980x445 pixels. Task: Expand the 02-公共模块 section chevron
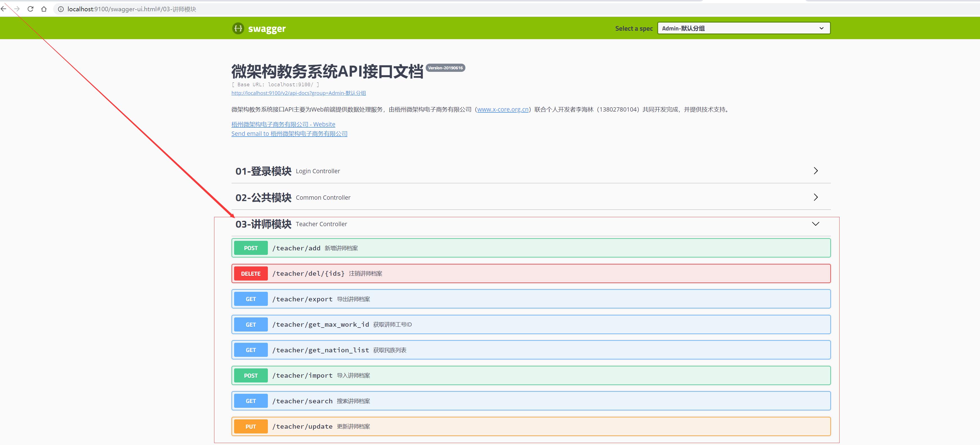pyautogui.click(x=815, y=197)
